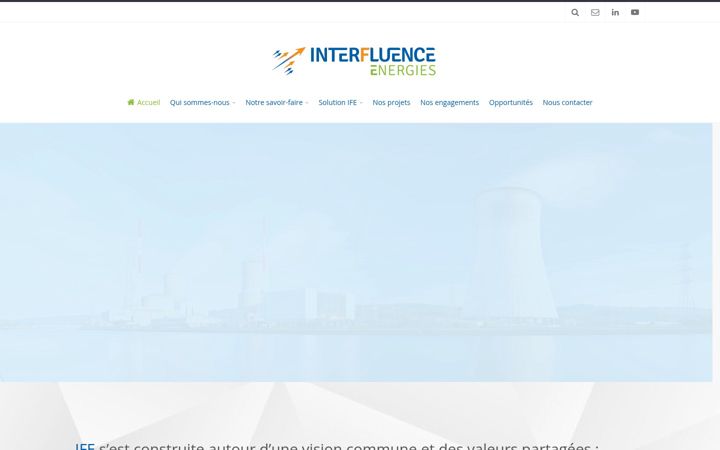Viewport: 720px width, 450px height.
Task: Expand the Qui sommes-nous dropdown arrow
Action: point(234,103)
